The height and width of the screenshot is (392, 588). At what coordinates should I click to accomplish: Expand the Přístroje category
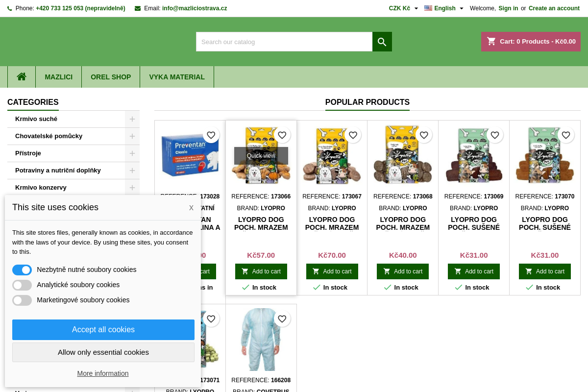coord(132,153)
